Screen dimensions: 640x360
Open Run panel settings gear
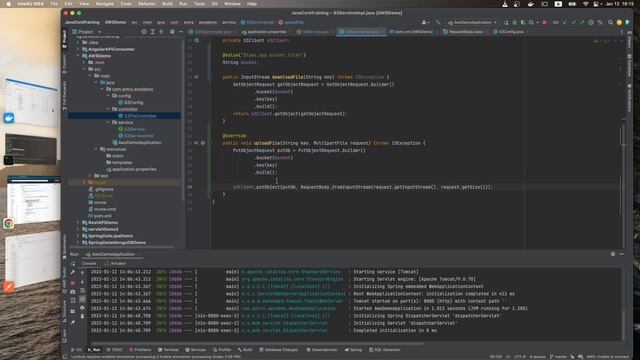pos(613,254)
